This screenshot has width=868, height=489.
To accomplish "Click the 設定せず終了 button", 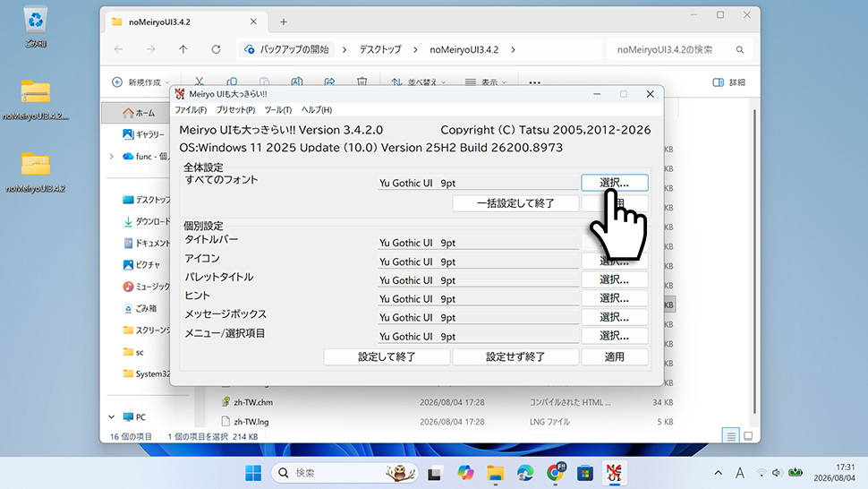I will [x=515, y=356].
